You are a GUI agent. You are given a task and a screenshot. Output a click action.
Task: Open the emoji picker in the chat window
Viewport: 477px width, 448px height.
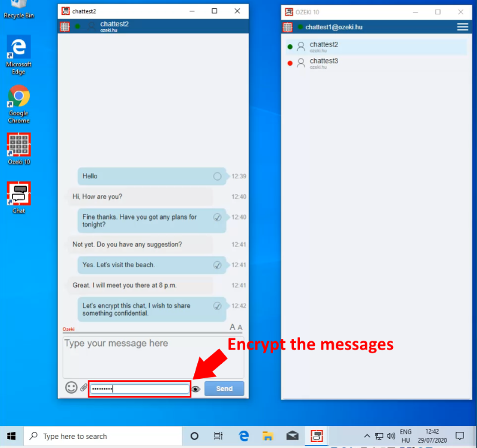pyautogui.click(x=71, y=387)
